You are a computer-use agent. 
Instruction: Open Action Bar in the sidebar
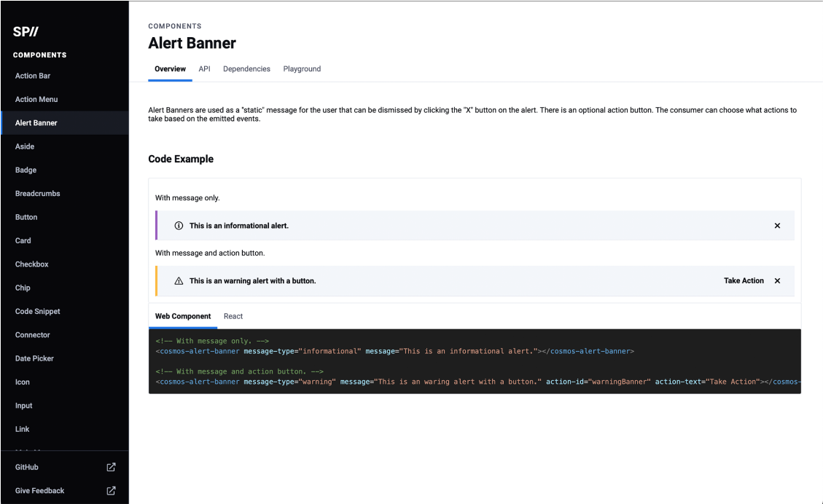33,76
